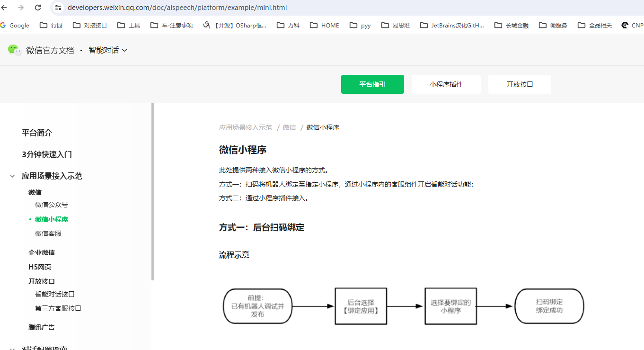This screenshot has width=644, height=350.
Task: Select 开放接口 heading in the sidebar
Action: coord(42,281)
